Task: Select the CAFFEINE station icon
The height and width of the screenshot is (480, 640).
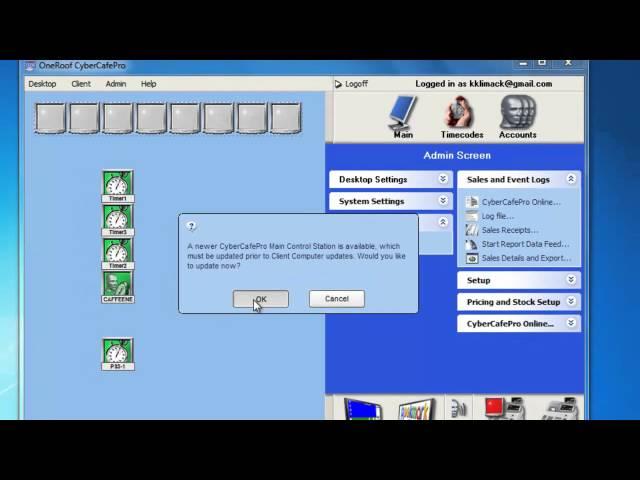Action: (x=118, y=286)
